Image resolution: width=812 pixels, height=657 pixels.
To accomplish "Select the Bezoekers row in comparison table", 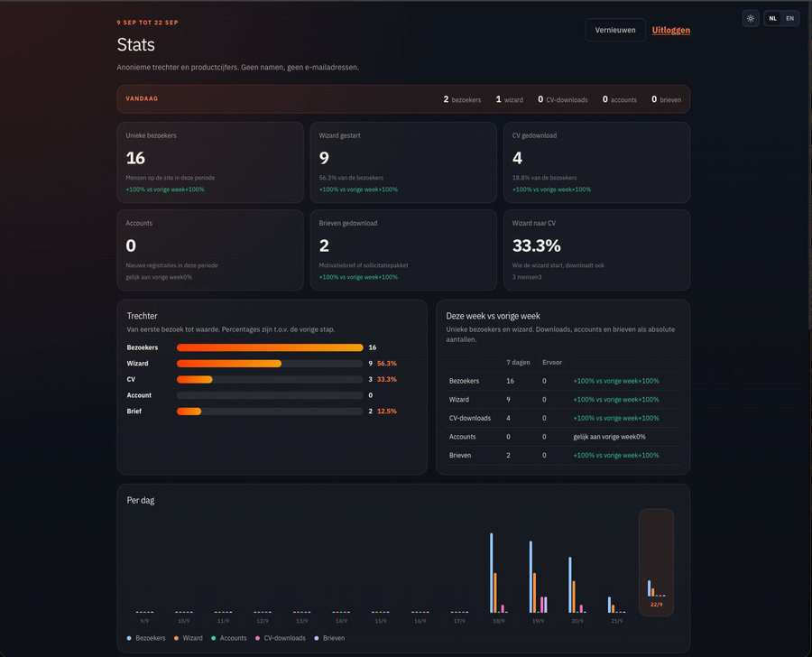I will pyautogui.click(x=563, y=381).
